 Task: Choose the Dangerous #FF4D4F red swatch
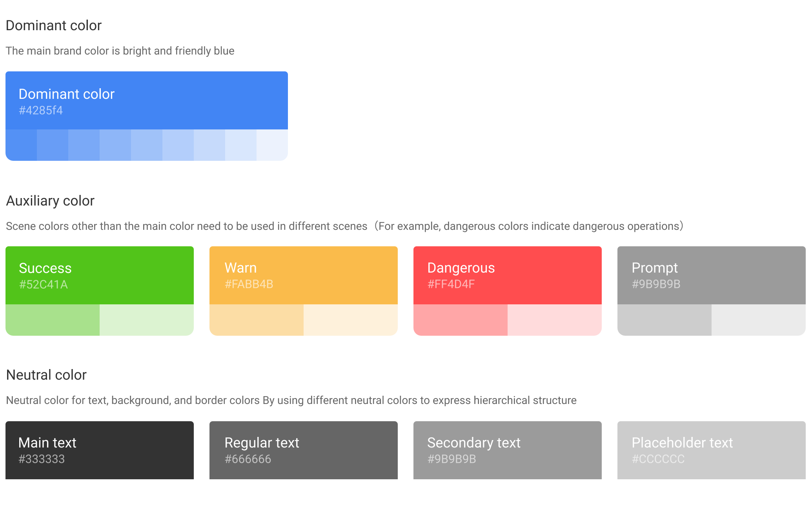508,275
